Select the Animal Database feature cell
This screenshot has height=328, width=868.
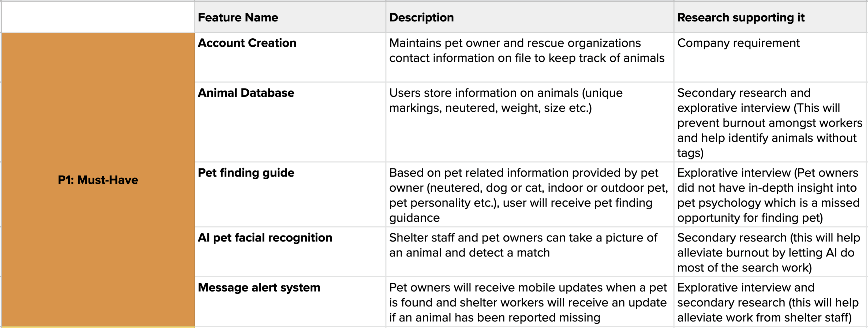pyautogui.click(x=290, y=122)
